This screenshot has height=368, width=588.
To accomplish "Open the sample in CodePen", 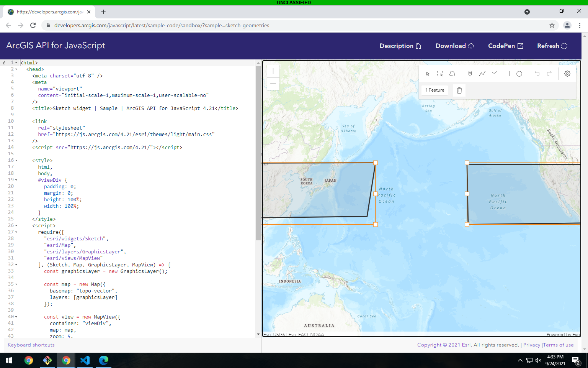I will click(505, 46).
